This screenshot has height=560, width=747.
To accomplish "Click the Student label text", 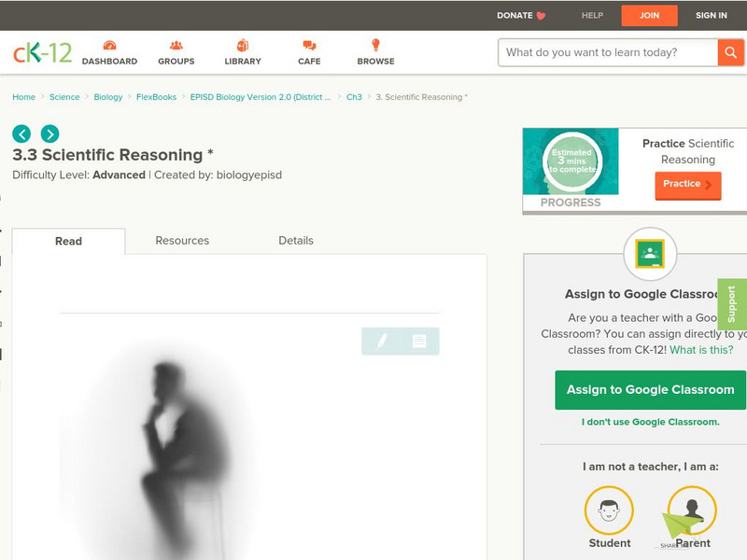I will pos(610,543).
